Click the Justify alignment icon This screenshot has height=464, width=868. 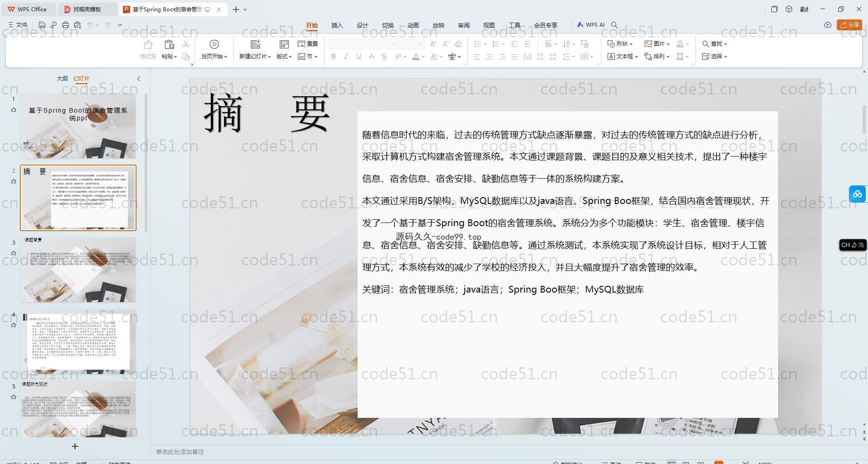tap(514, 57)
